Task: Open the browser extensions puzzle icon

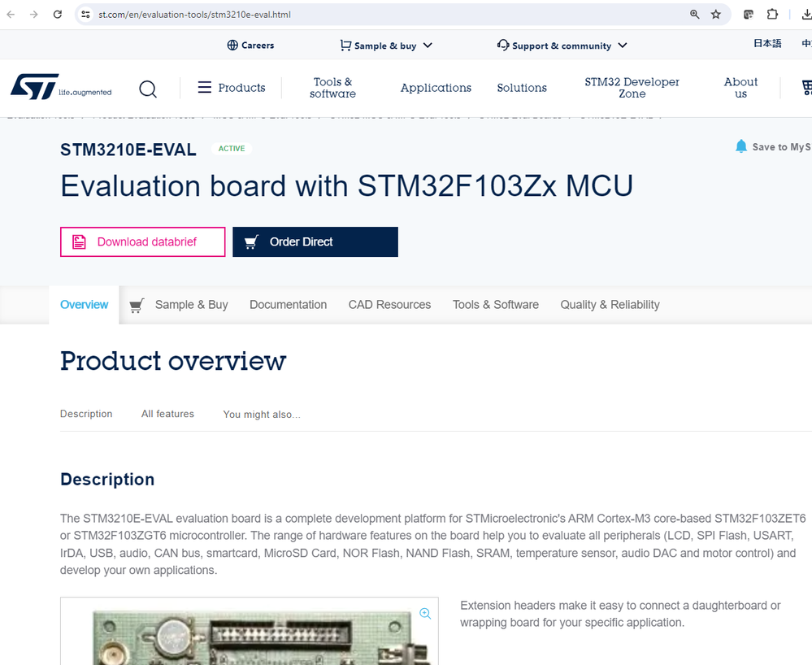Action: pyautogui.click(x=772, y=15)
